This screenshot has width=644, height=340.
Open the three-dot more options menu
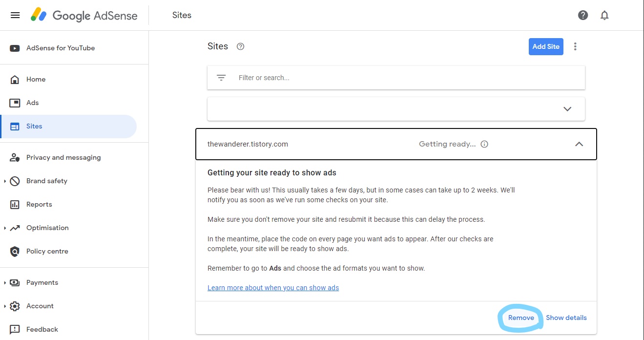pos(575,46)
